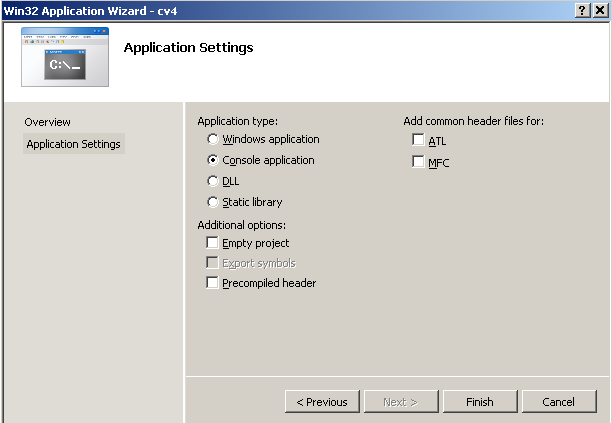Click the console window wizard image
612x423 pixels.
coord(65,57)
